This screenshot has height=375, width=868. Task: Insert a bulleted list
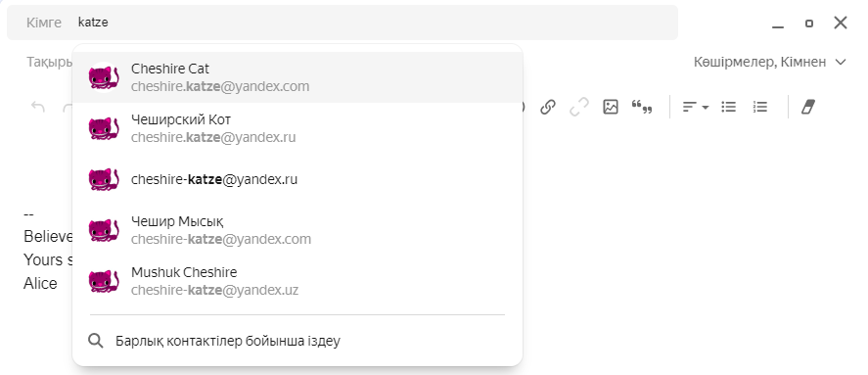[x=728, y=107]
